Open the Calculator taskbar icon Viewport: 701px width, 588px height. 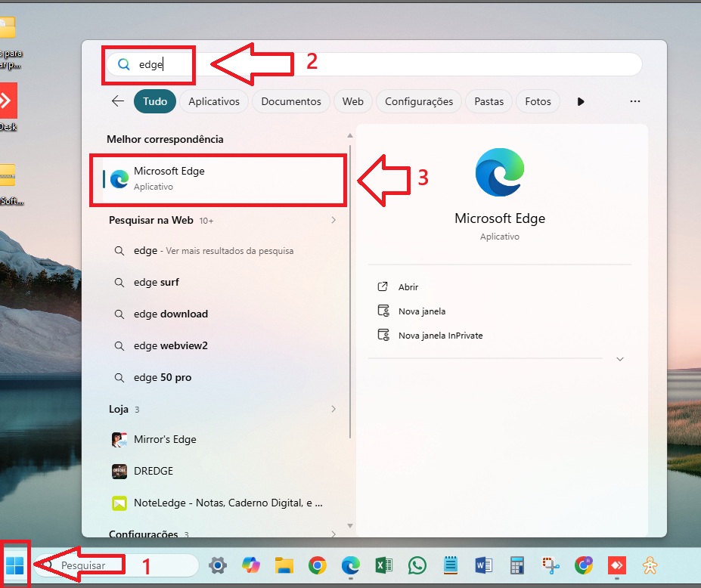(x=517, y=565)
